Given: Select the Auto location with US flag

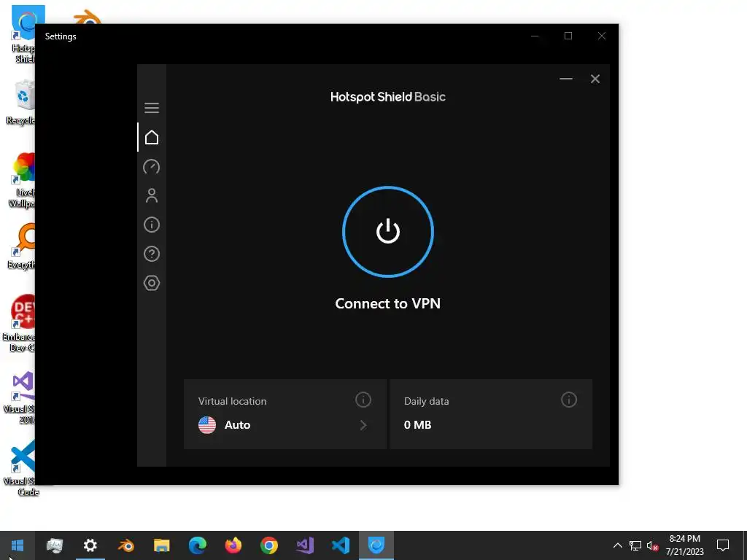Looking at the screenshot, I should (225, 425).
